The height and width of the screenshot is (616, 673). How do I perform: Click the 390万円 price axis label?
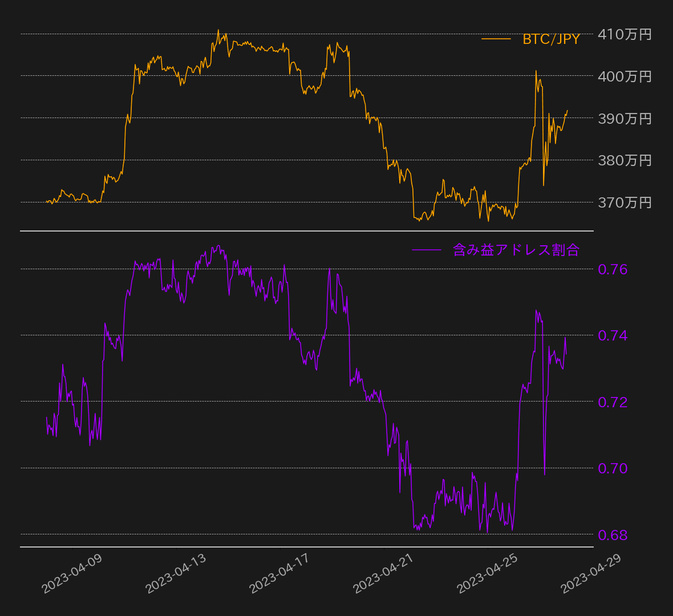[625, 119]
